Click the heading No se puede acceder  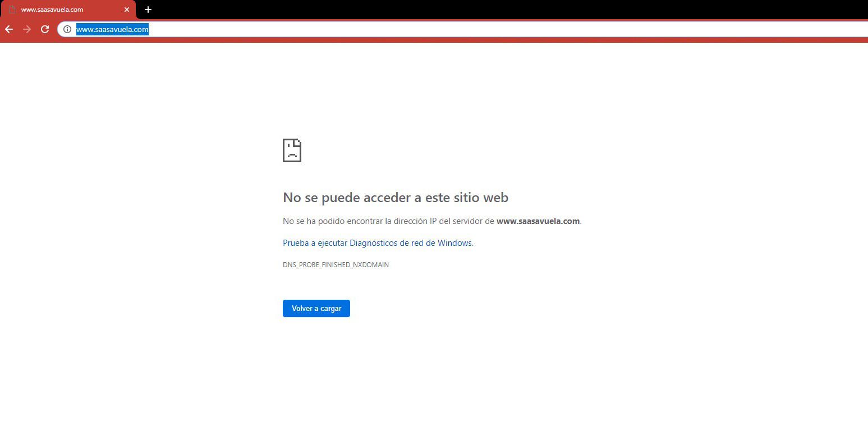click(x=396, y=197)
